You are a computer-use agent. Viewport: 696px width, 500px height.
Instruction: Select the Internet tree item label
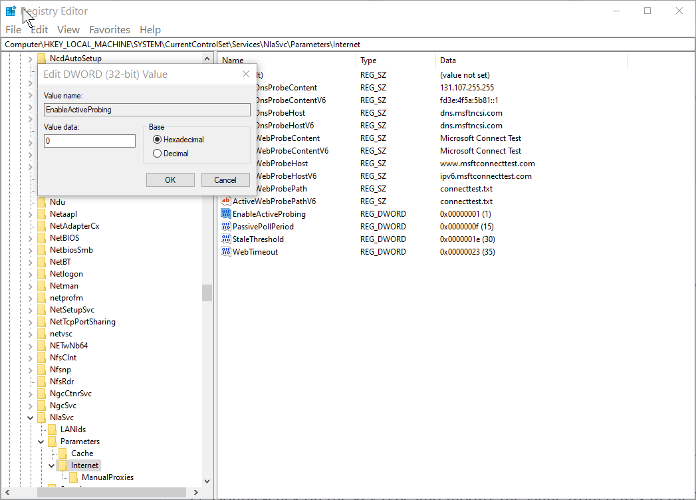coord(85,465)
